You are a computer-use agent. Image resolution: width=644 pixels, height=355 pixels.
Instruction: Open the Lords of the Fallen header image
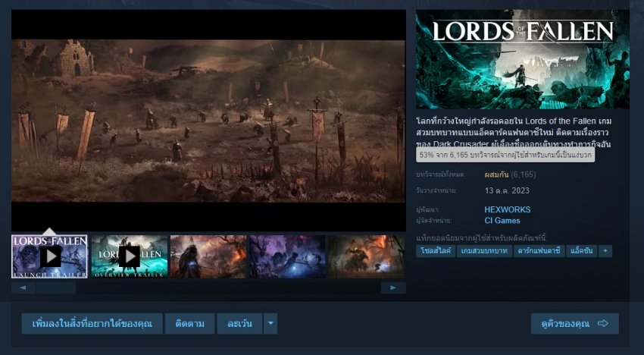click(x=523, y=59)
